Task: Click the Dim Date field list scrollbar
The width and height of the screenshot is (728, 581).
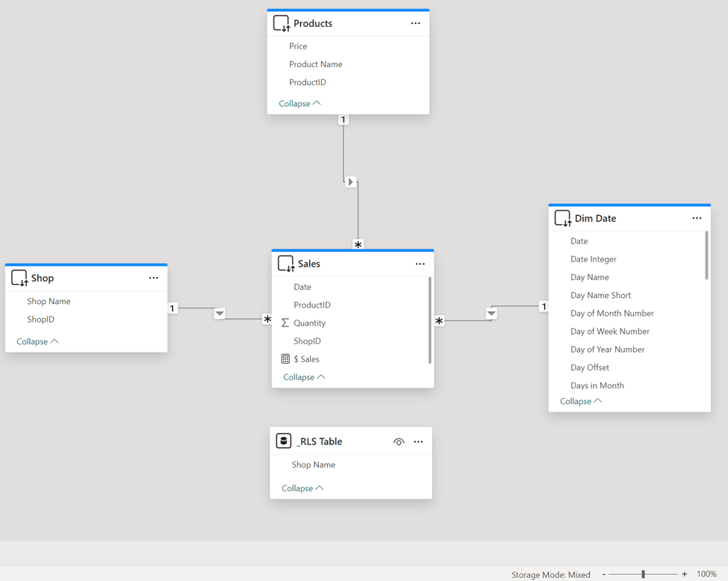Action: point(706,256)
